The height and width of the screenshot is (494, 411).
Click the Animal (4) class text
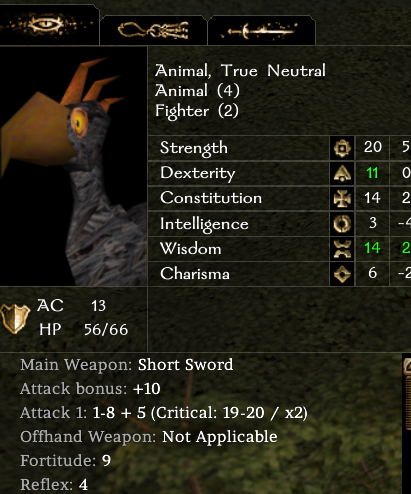[197, 91]
